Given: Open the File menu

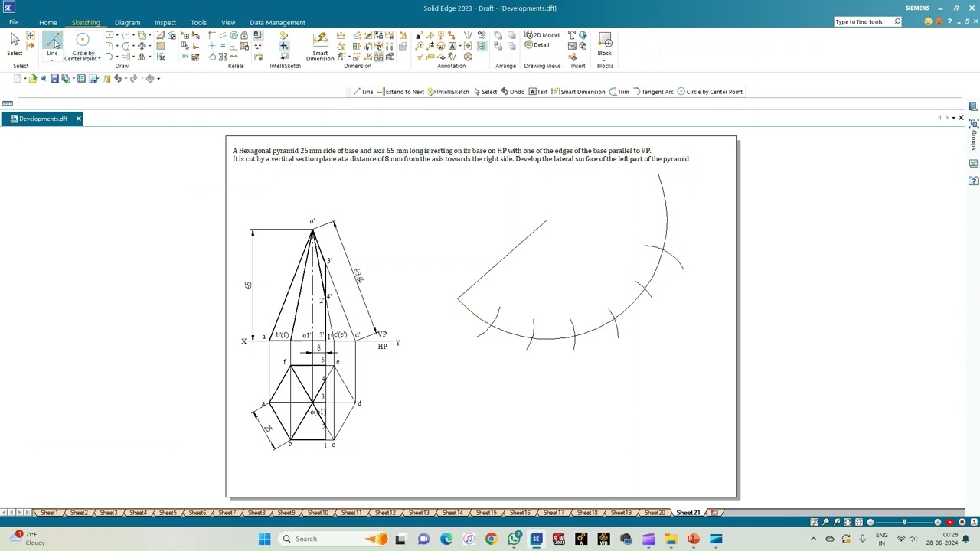Looking at the screenshot, I should click(14, 22).
